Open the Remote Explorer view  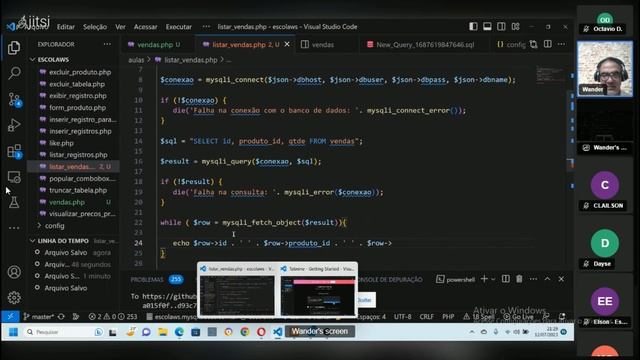click(14, 177)
